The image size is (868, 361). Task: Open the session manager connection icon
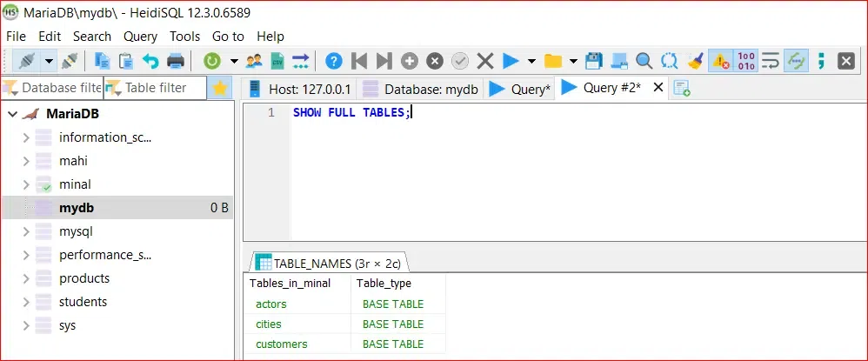coord(25,60)
